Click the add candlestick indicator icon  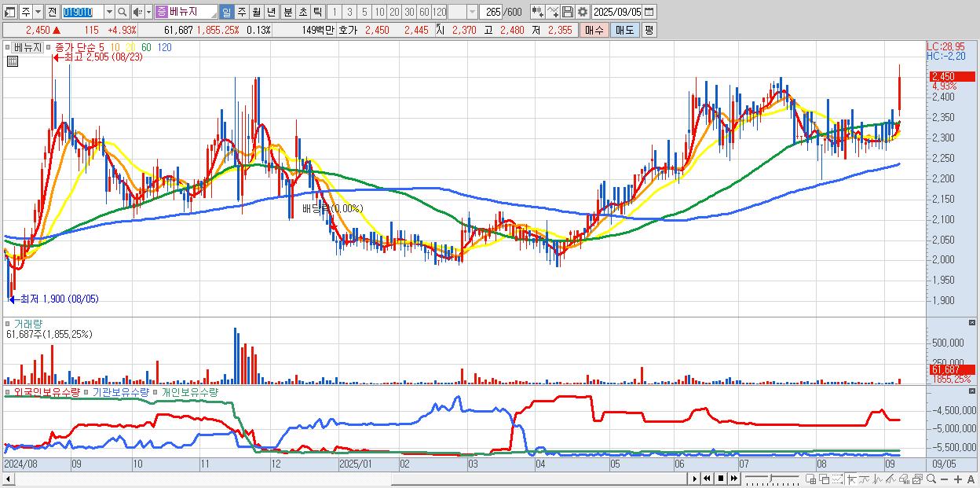click(537, 12)
